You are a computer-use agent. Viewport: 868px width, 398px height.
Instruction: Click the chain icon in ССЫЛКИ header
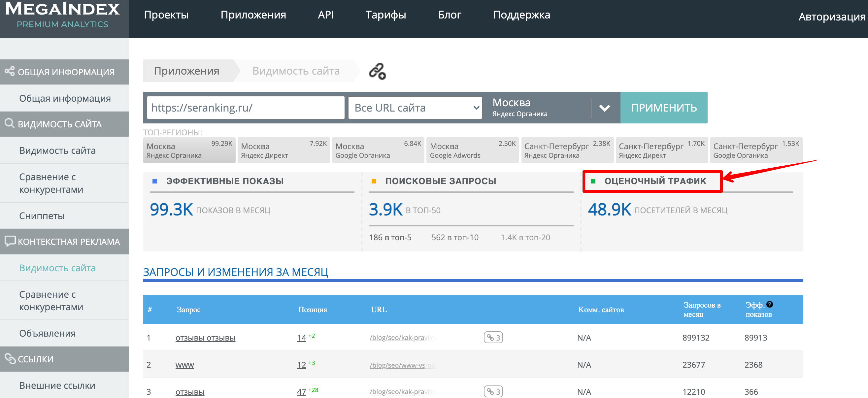point(10,359)
